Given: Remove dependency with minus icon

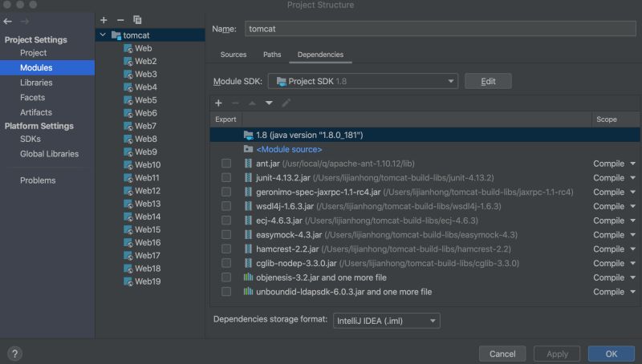Looking at the screenshot, I should pos(235,103).
